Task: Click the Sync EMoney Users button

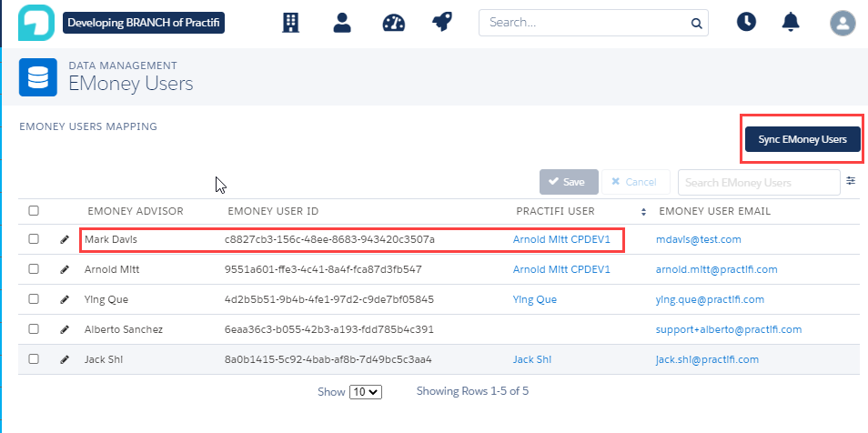Action: pos(802,139)
